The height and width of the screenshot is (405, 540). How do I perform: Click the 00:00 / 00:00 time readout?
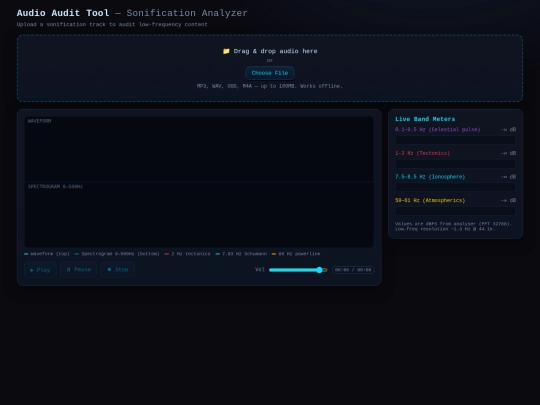pos(353,270)
